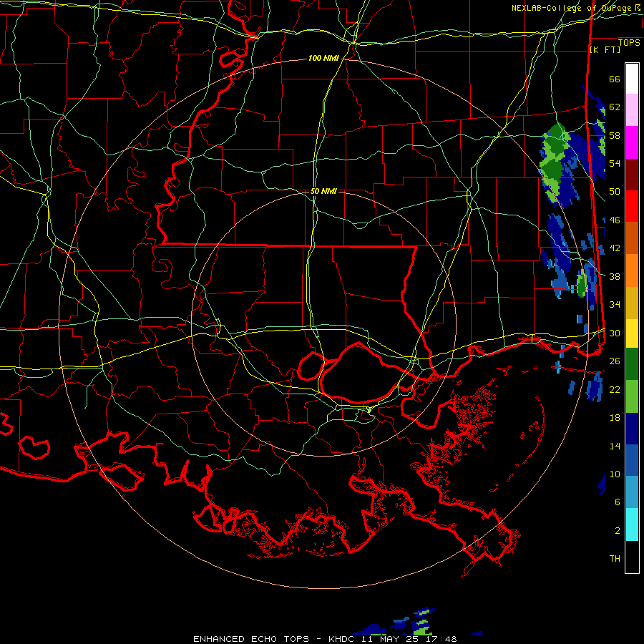The image size is (644, 644).
Task: Click legend value 66
Action: tap(615, 79)
